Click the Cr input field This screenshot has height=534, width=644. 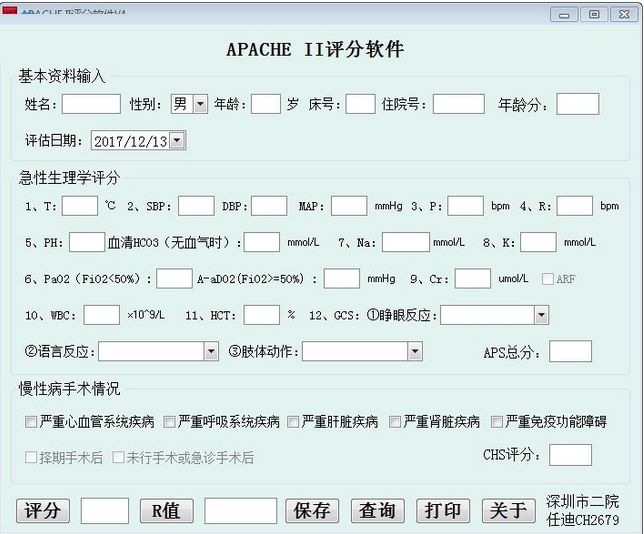click(x=473, y=279)
